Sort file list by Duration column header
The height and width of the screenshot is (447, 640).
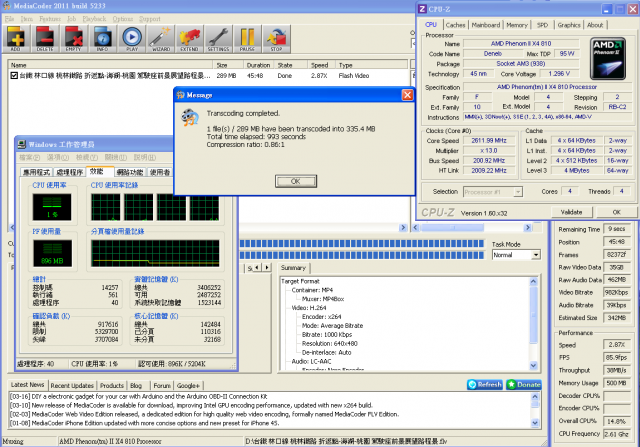[258, 65]
